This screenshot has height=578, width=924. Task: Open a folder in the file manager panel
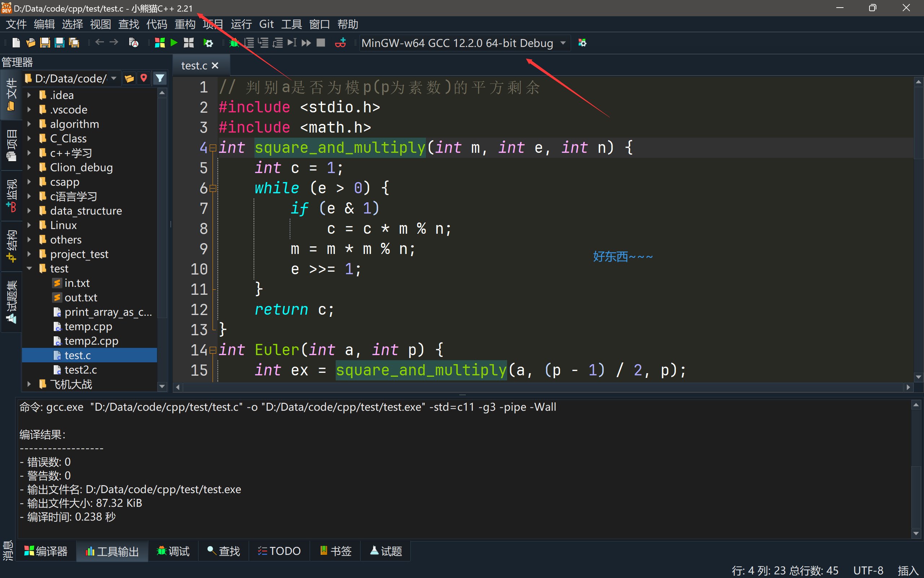click(x=130, y=79)
